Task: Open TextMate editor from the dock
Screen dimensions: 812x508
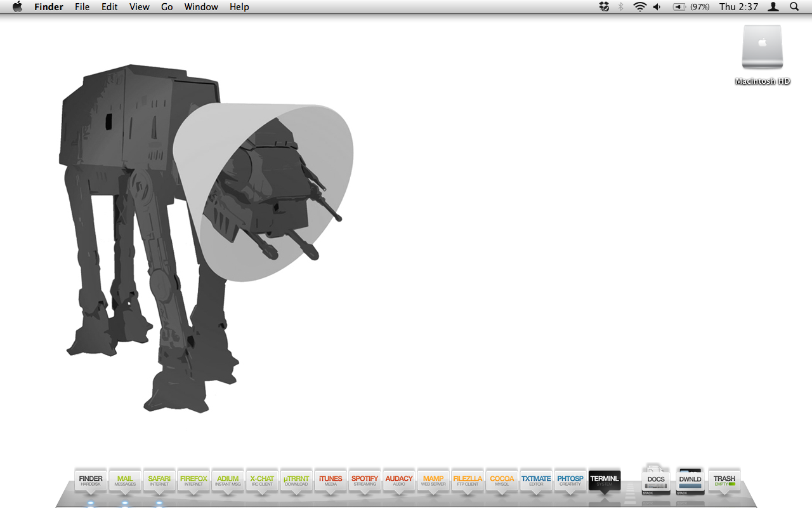Action: 536,481
